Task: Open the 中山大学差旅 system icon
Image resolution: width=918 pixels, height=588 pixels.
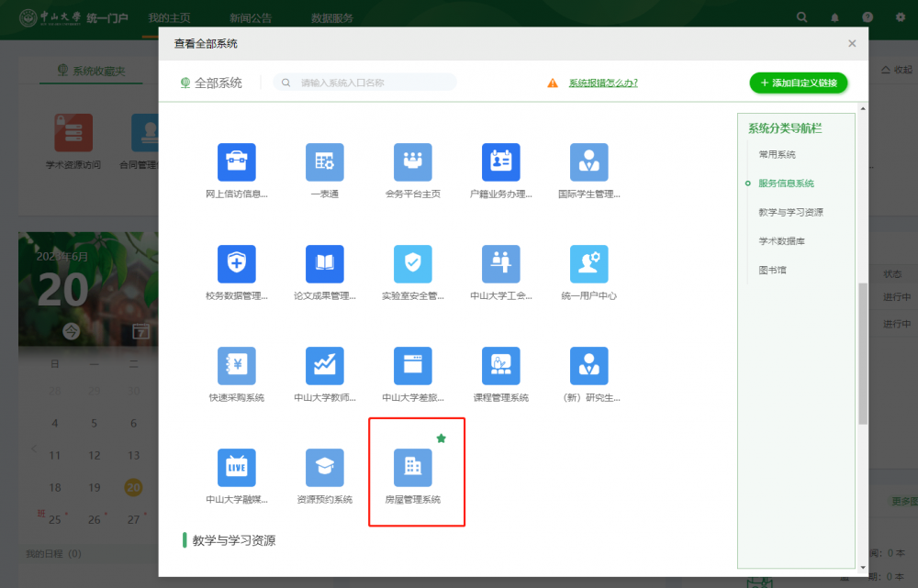Action: coord(413,366)
